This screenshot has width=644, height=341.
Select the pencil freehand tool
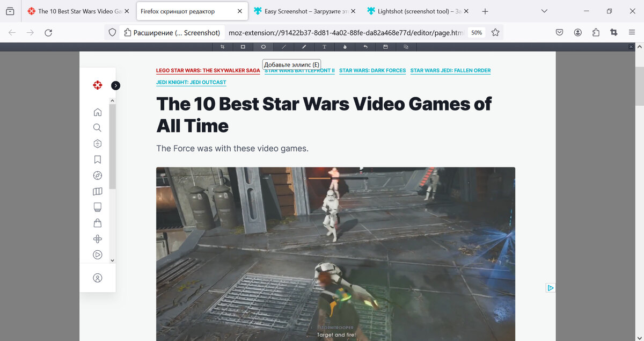[x=304, y=47]
